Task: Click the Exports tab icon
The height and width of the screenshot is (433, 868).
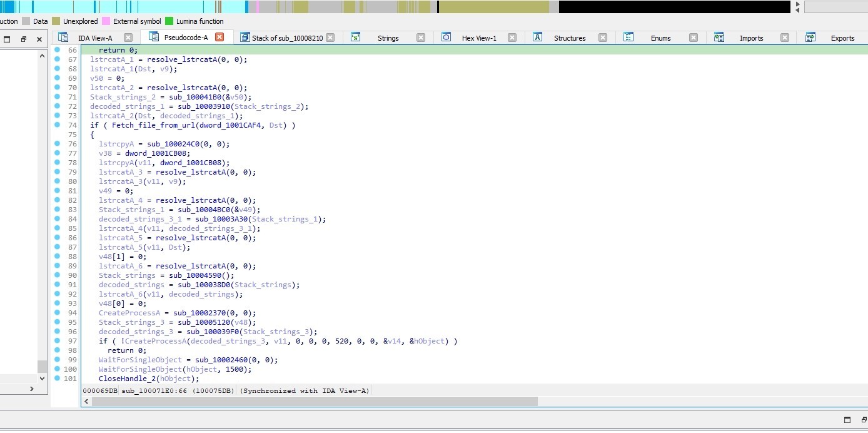Action: point(810,38)
